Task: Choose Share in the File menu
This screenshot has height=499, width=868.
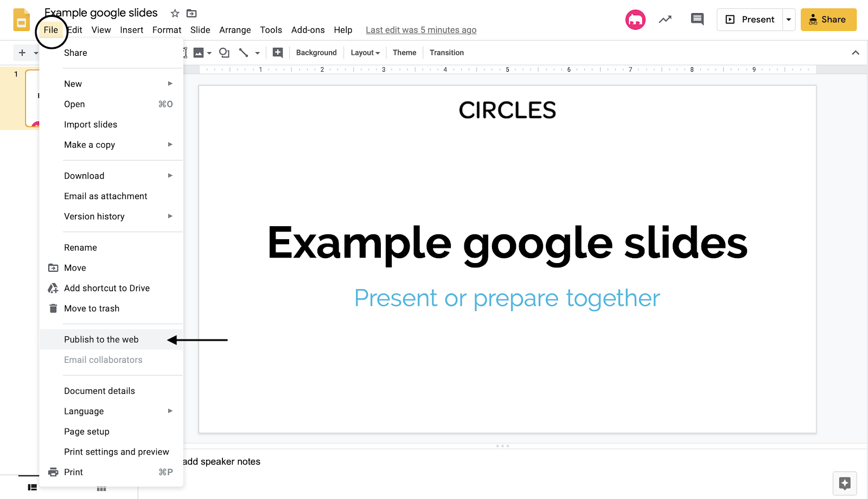Action: [112, 53]
